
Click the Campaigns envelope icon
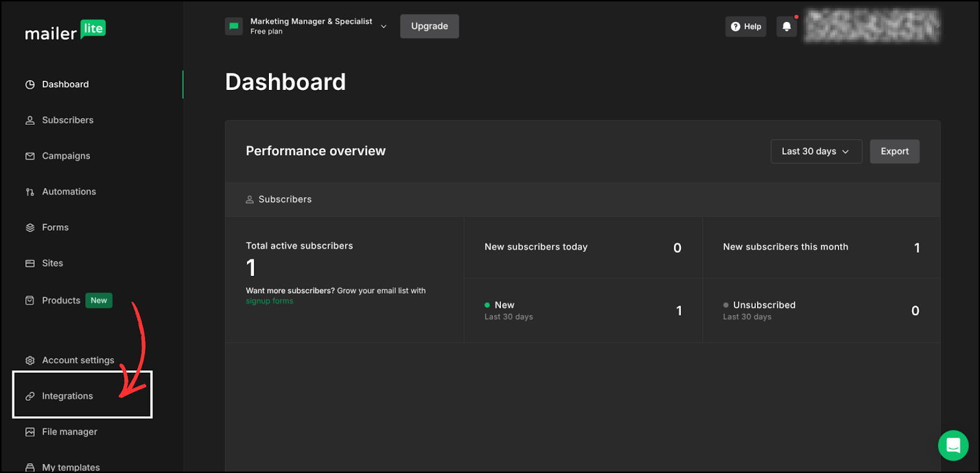click(x=30, y=156)
